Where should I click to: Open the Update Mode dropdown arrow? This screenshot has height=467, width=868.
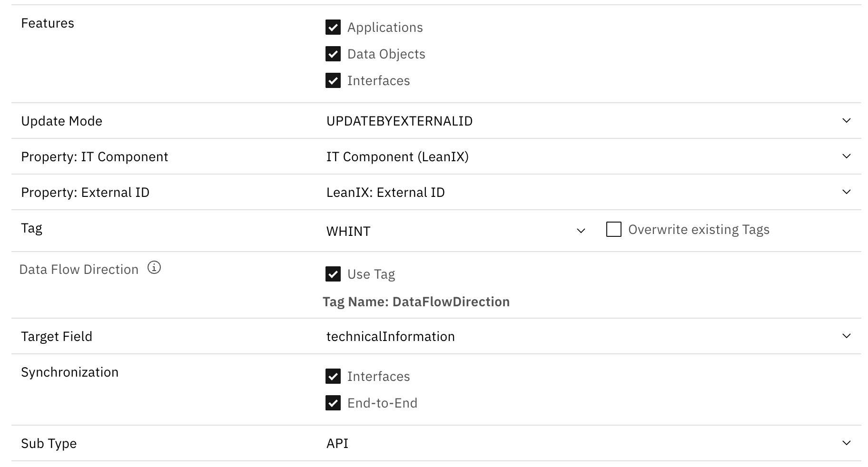[x=846, y=121]
